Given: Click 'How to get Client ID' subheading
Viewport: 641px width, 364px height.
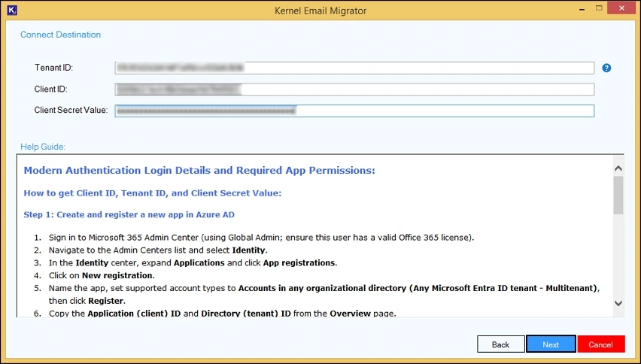Looking at the screenshot, I should pos(153,193).
